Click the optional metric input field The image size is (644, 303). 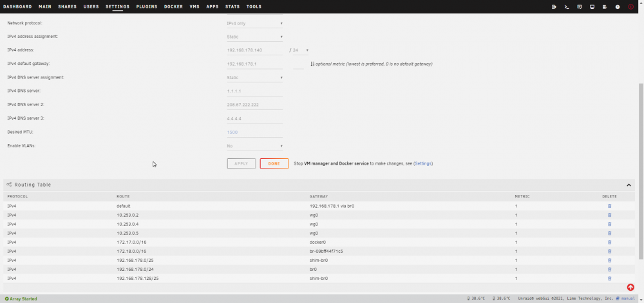coord(299,64)
